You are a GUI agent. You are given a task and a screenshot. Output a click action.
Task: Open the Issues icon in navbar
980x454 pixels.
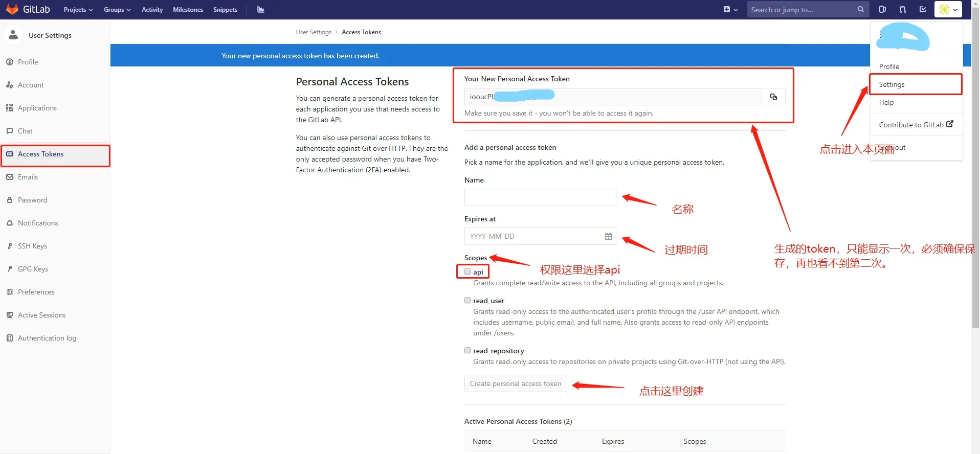pos(882,9)
